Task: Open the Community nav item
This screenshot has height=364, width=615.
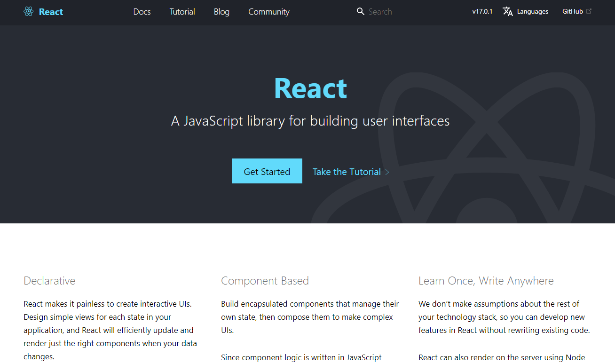Action: (x=269, y=12)
